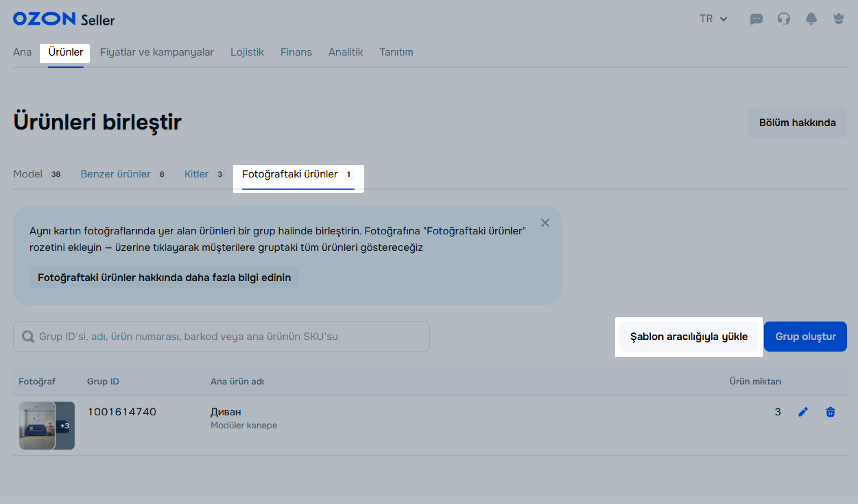Click the Bölüm hakkında button
Screen dimensions: 858x504
point(797,123)
